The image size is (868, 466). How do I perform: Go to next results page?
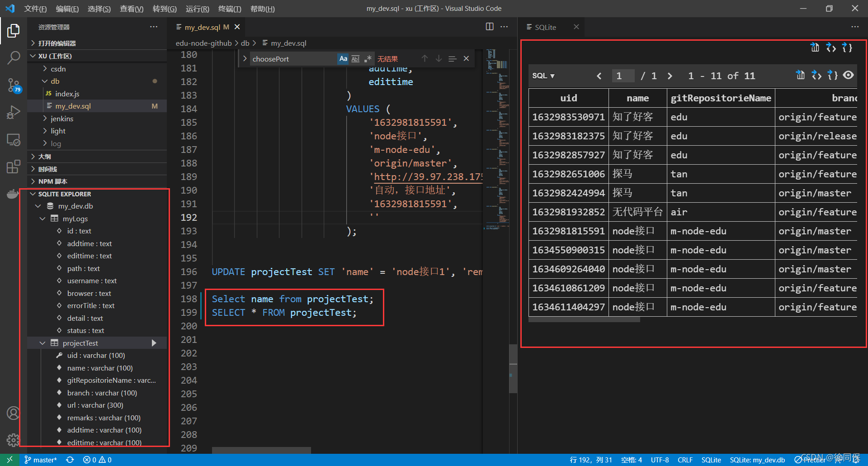tap(670, 76)
